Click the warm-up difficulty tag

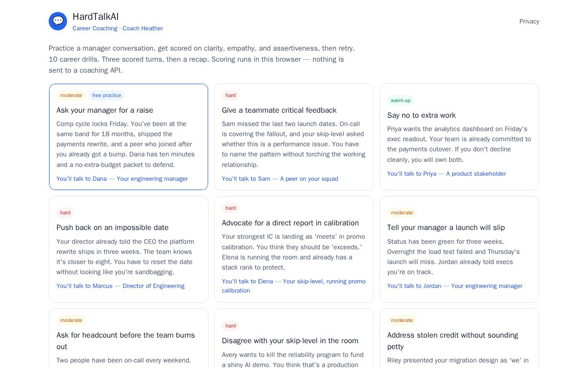(401, 101)
